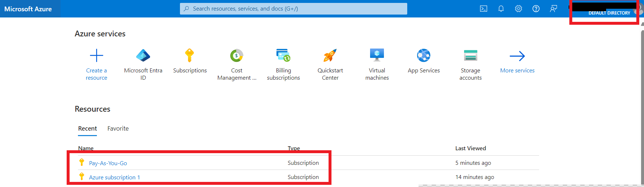The width and height of the screenshot is (644, 187).
Task: Click the Subscriptions service label
Action: pyautogui.click(x=190, y=71)
